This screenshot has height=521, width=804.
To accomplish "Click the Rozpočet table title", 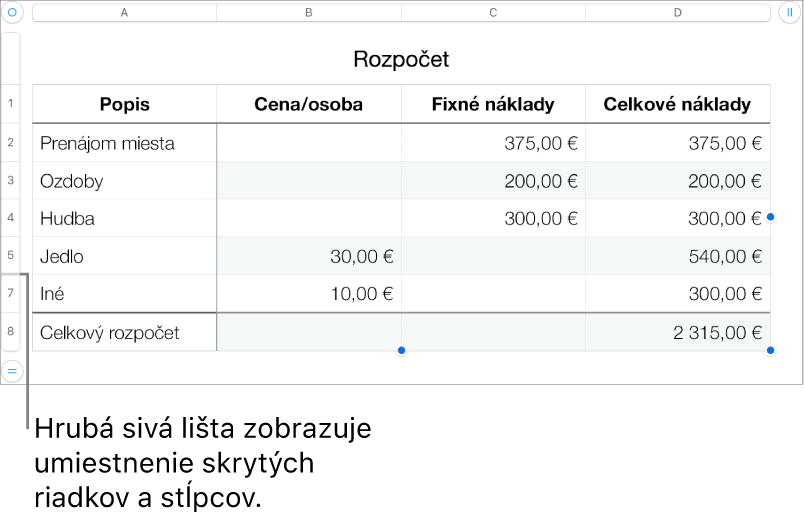I will click(401, 59).
